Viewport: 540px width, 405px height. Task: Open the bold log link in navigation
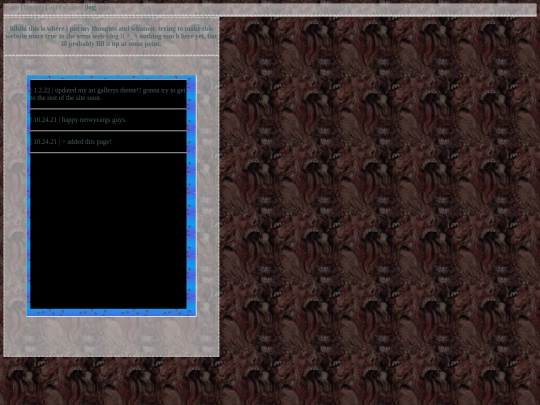tap(91, 7)
